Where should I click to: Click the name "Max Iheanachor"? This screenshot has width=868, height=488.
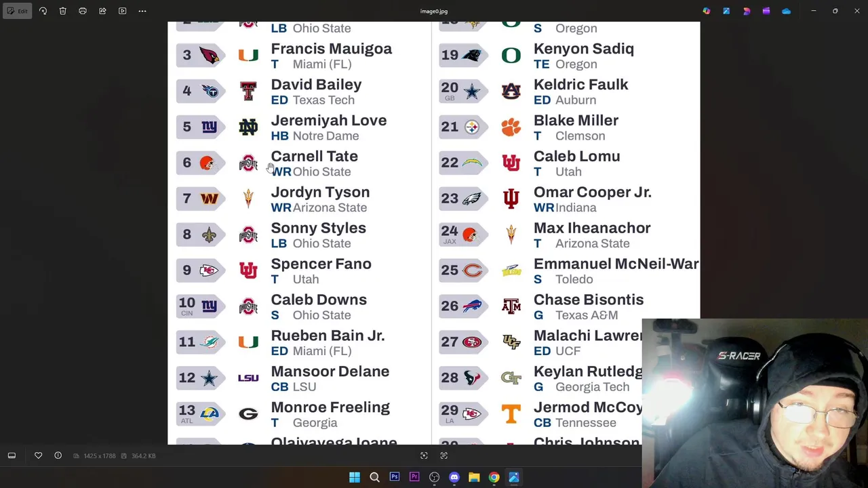[592, 228]
